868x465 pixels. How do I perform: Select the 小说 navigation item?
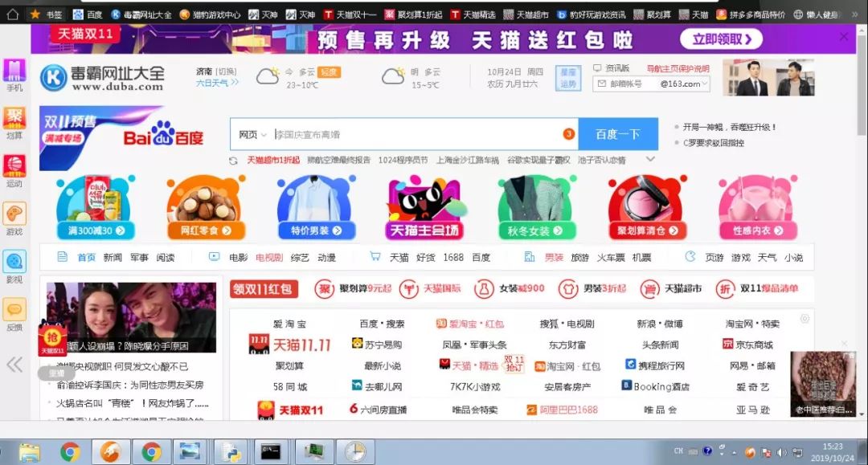coord(793,258)
